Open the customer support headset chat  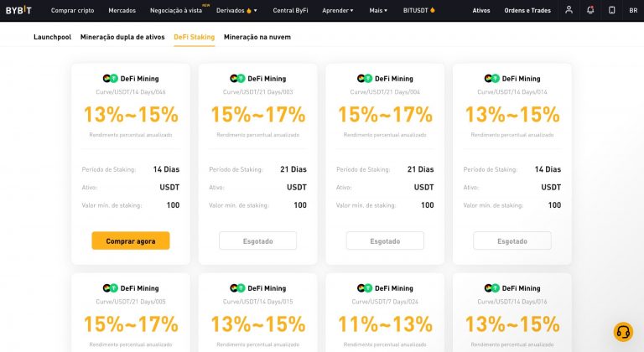click(623, 331)
